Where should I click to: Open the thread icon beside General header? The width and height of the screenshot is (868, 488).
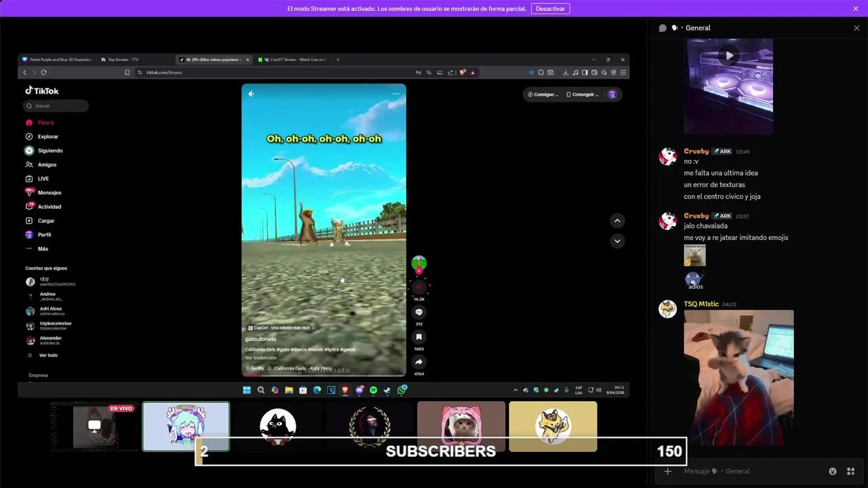pos(663,28)
